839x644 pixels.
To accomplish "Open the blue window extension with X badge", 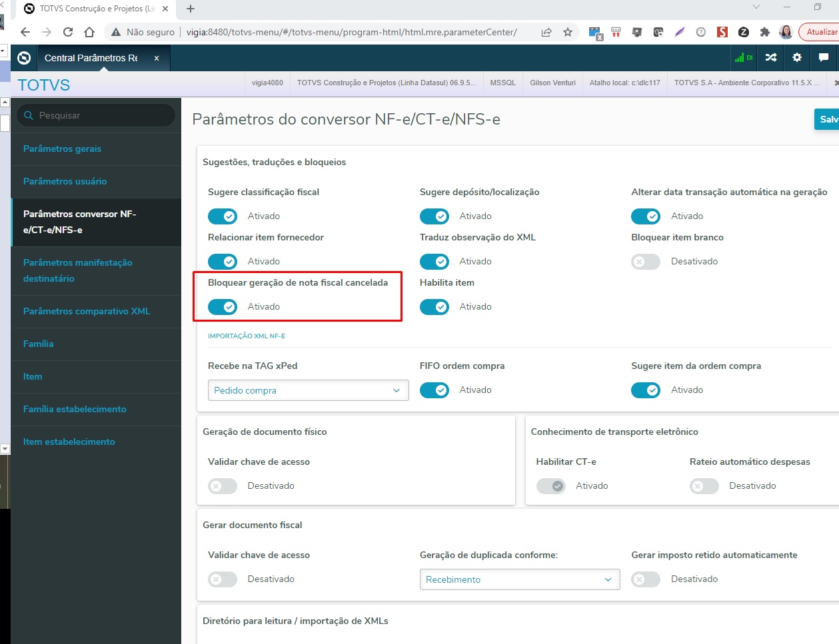I will click(x=596, y=33).
